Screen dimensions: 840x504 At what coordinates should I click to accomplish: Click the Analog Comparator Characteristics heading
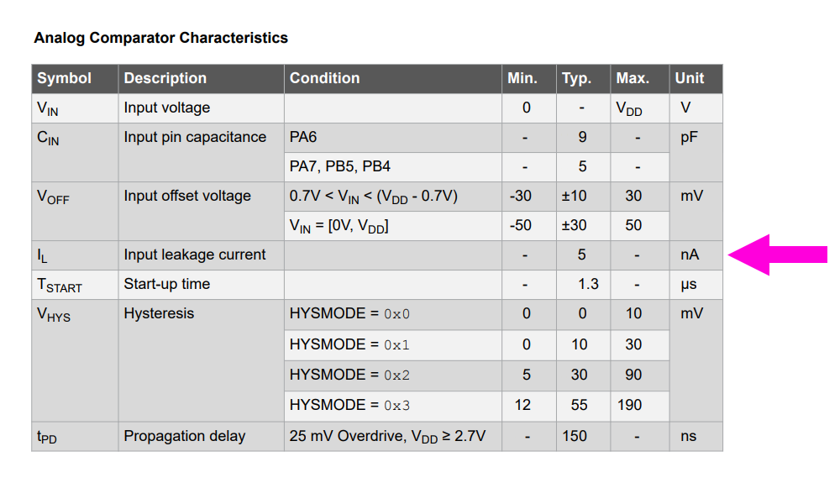point(160,38)
